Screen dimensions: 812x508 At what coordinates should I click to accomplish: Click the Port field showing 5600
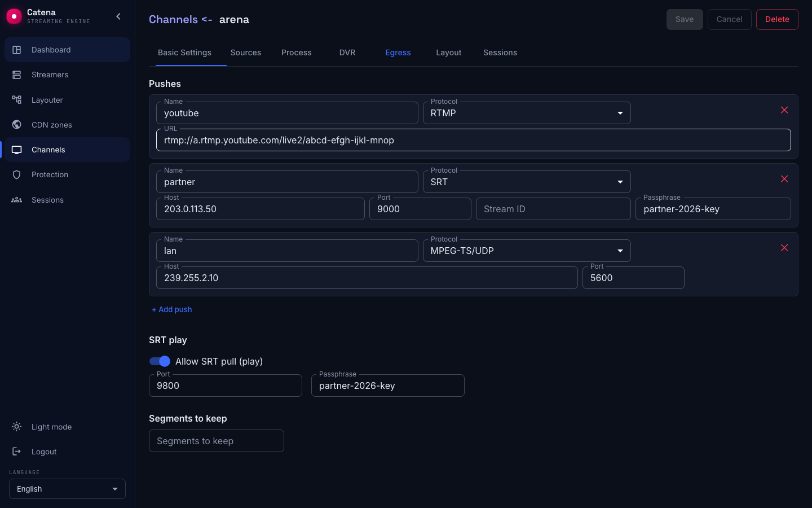(633, 278)
